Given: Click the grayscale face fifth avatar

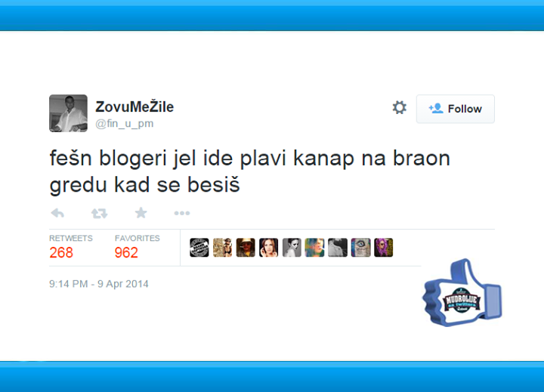Looking at the screenshot, I should pos(292,247).
